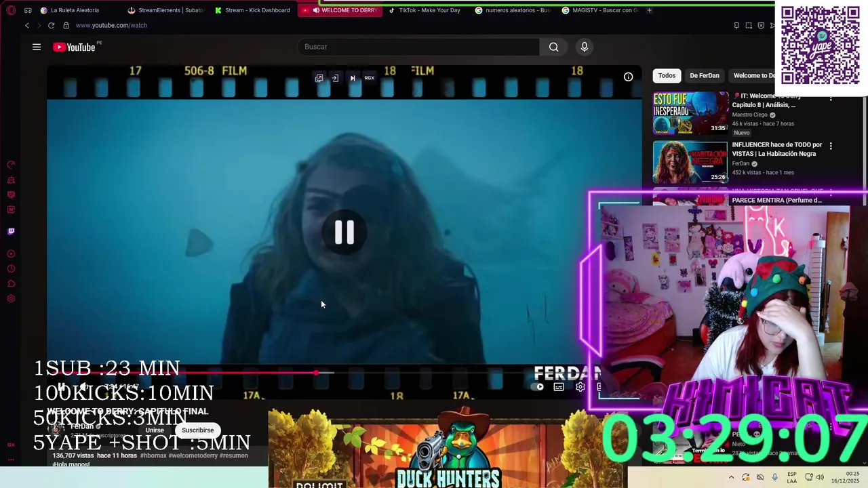Go back using browser back arrow
Viewport: 868px width, 488px height.
tap(27, 25)
